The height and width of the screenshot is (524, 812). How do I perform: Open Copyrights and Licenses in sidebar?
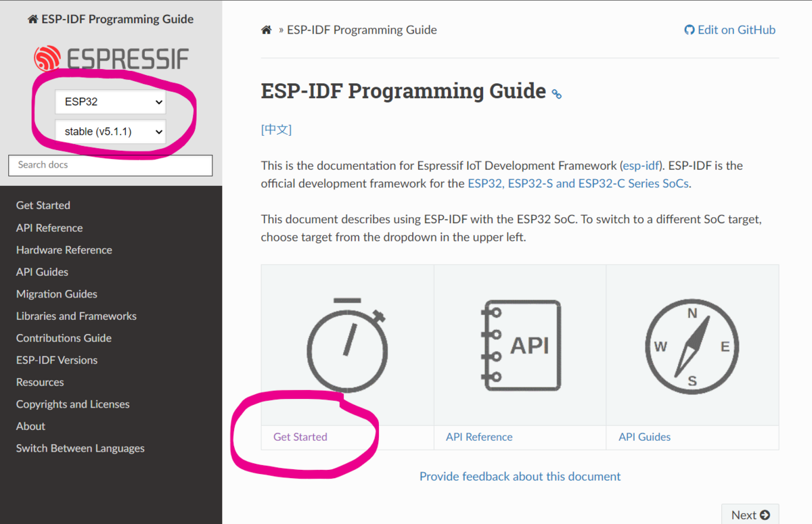[72, 404]
